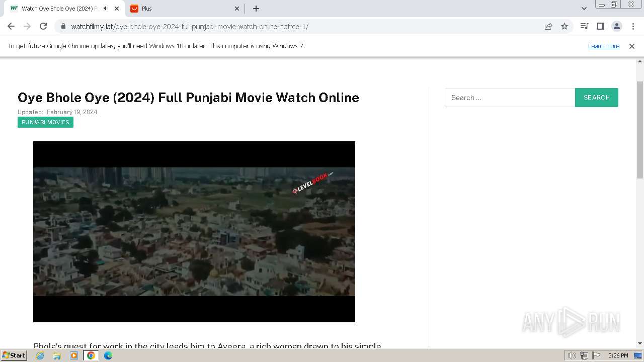Click the Punjabi Movies category tag
The height and width of the screenshot is (362, 644).
coord(45,122)
